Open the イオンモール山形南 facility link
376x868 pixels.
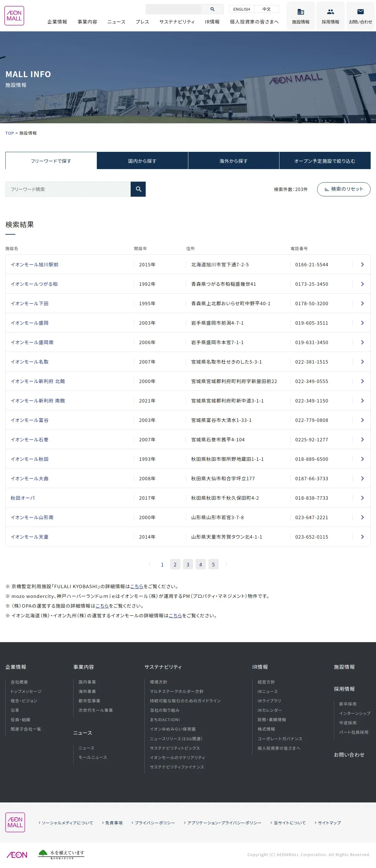coord(32,517)
